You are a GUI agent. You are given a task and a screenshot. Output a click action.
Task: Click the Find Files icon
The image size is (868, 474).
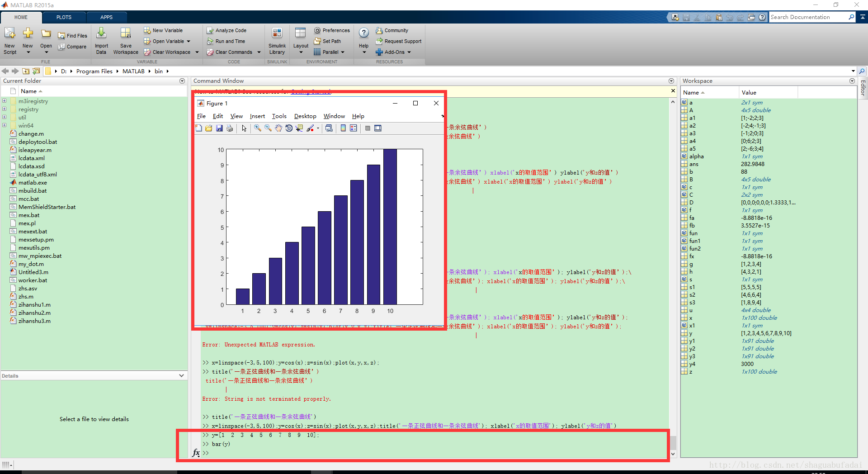[x=72, y=36]
